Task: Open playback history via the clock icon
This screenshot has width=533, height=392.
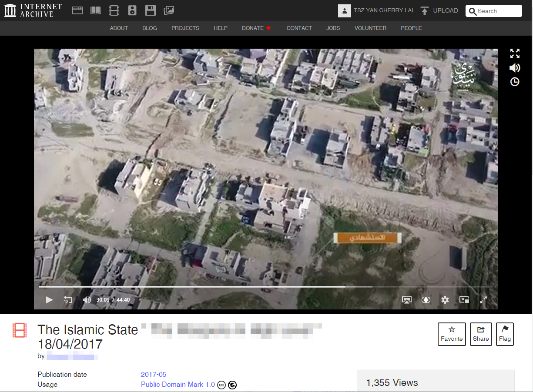Action: tap(515, 81)
